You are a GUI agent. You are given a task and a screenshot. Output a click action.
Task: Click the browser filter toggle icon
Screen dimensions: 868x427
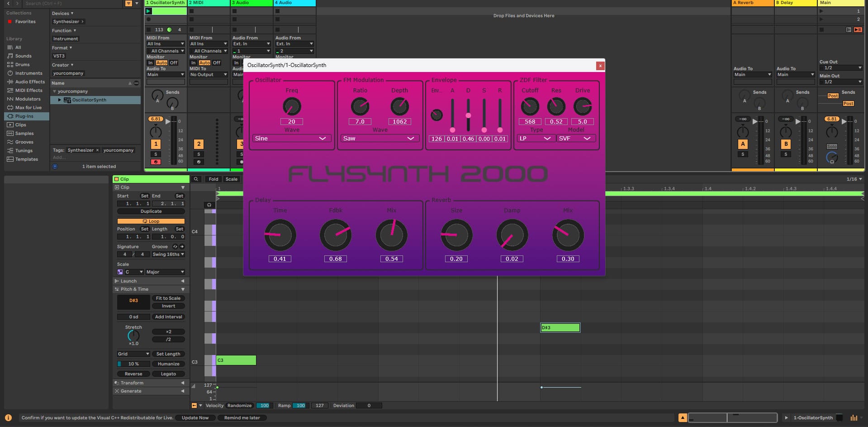point(128,3)
